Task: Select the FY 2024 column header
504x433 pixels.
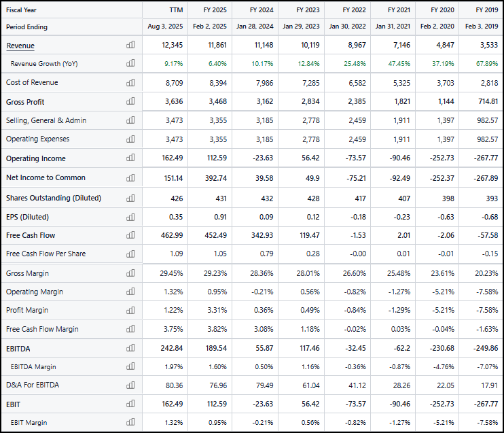Action: pyautogui.click(x=262, y=10)
